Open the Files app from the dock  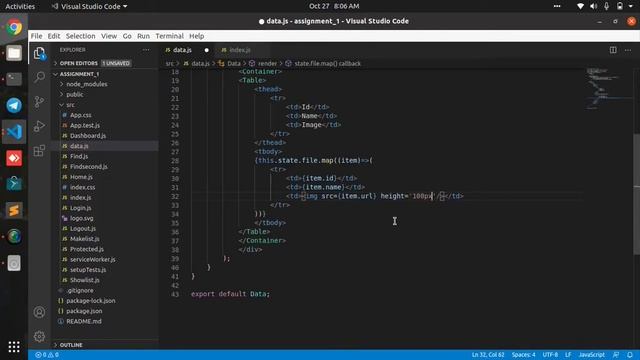click(14, 53)
